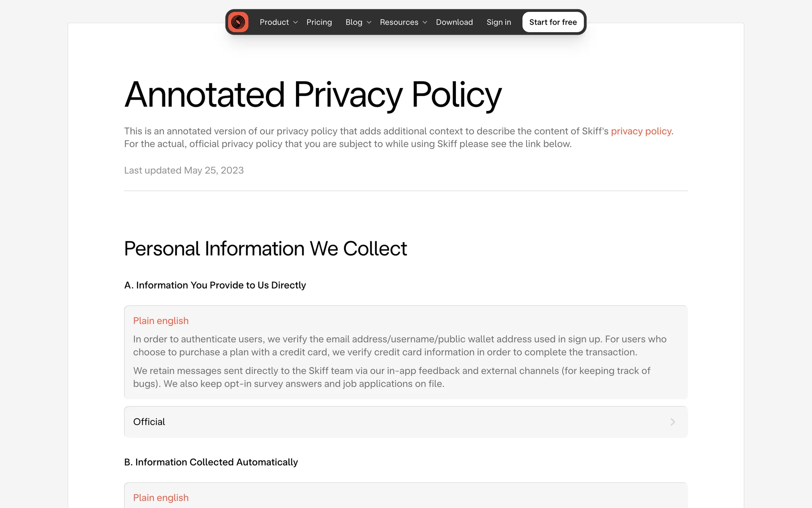Click the right chevron on Official row
The height and width of the screenshot is (508, 812).
(672, 422)
